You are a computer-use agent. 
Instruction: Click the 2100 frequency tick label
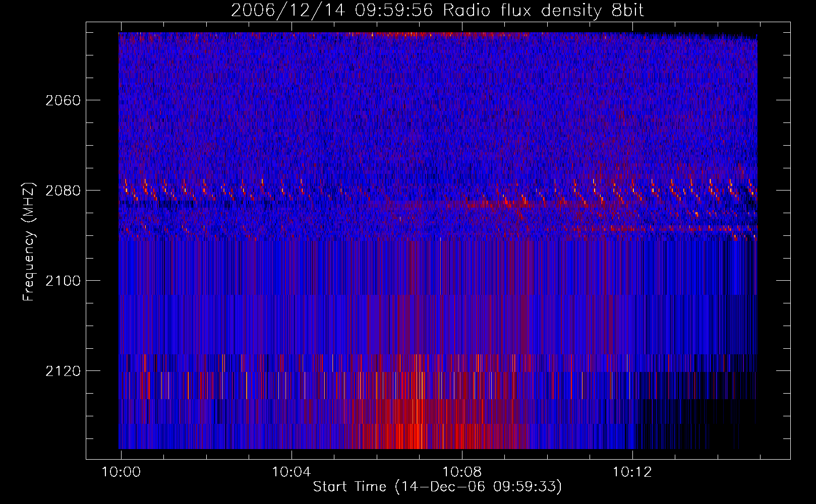[x=63, y=281]
